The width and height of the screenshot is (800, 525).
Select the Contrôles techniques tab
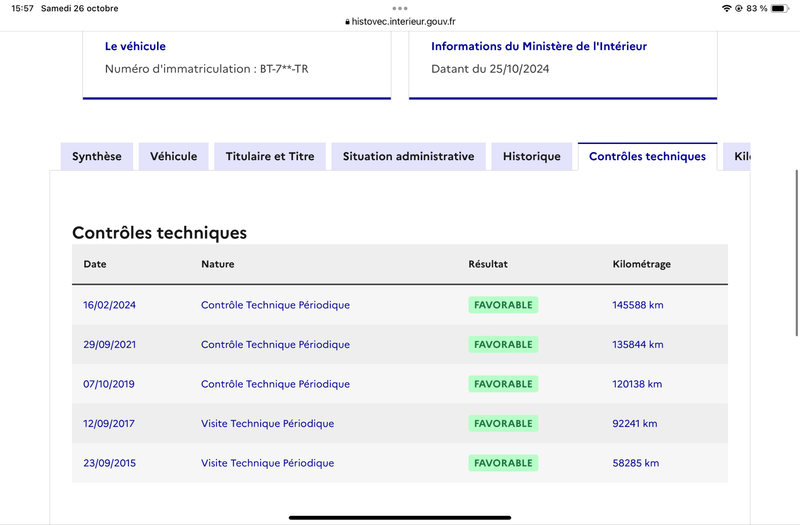coord(647,156)
